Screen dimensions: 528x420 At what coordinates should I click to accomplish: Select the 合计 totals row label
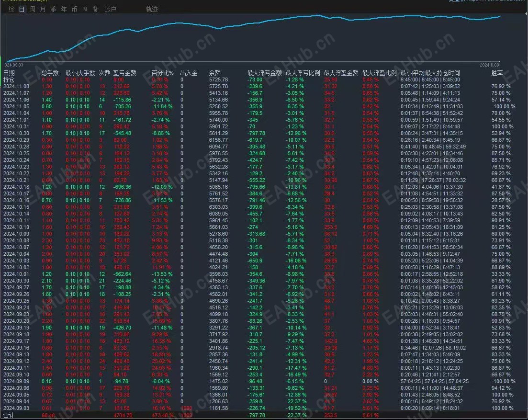[9, 416]
